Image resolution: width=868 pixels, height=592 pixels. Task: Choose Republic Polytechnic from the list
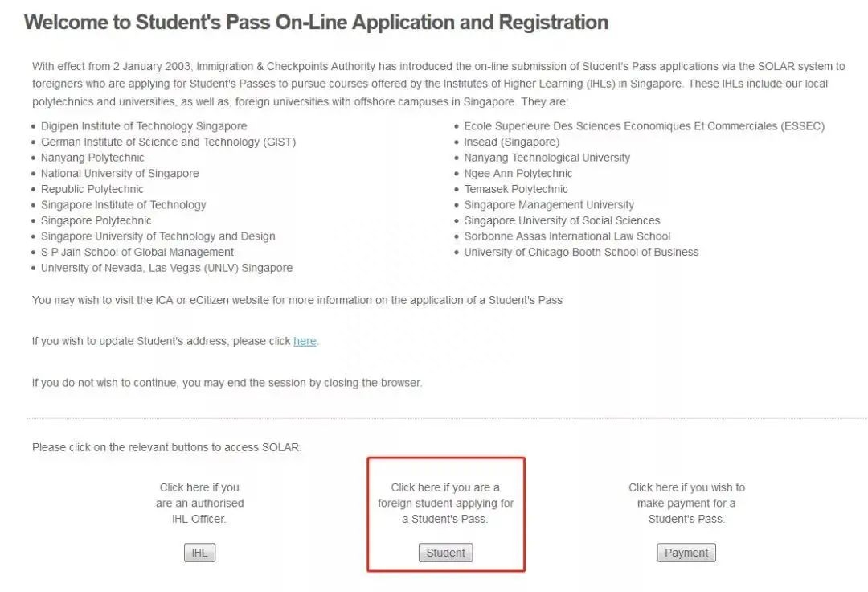(92, 189)
